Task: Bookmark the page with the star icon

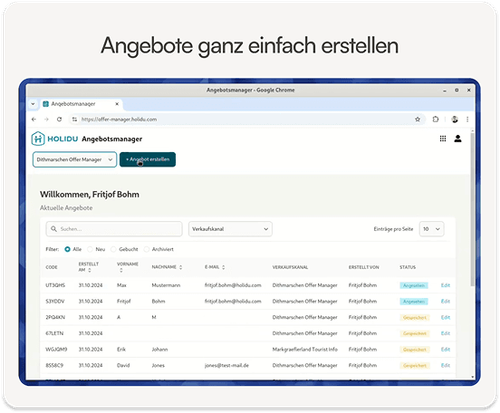Action: pyautogui.click(x=417, y=119)
